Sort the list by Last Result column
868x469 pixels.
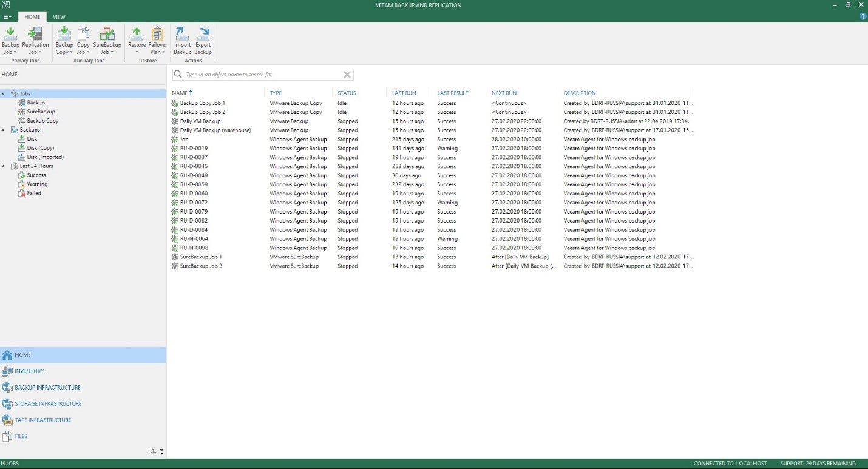pos(453,93)
